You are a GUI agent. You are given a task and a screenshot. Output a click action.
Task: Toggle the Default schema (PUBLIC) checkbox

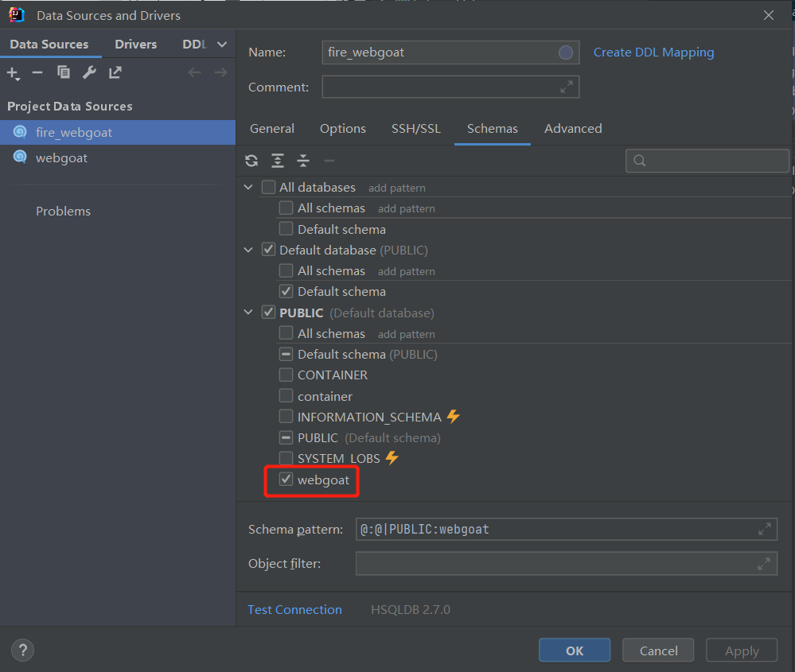(x=286, y=354)
